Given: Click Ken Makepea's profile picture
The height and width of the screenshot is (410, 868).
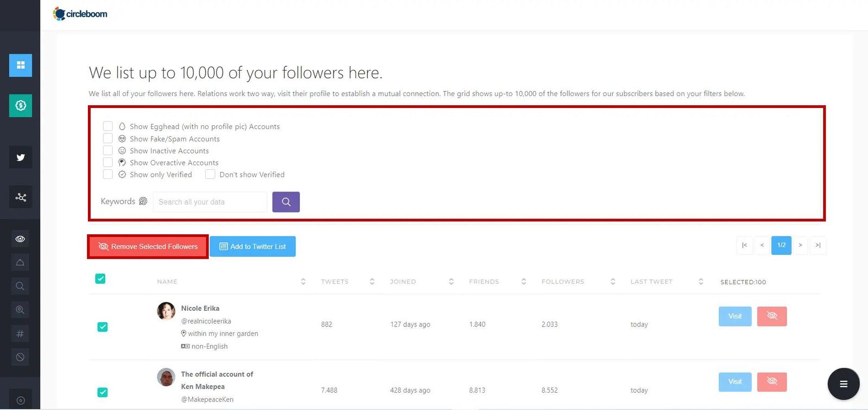Looking at the screenshot, I should coord(166,377).
